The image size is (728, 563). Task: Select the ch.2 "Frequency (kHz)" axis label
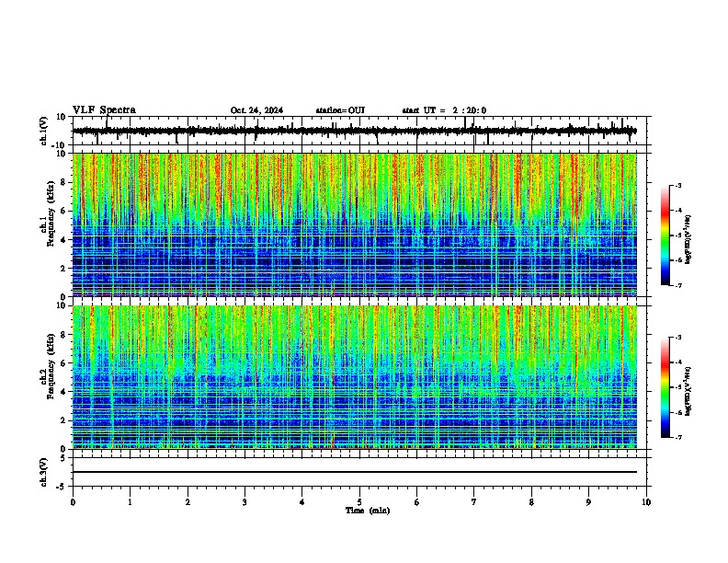(x=51, y=366)
